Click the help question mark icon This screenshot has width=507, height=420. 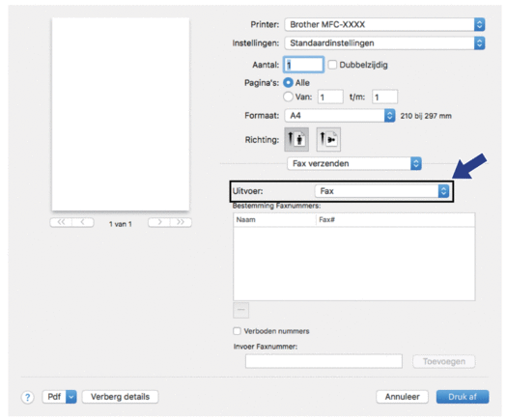27,397
